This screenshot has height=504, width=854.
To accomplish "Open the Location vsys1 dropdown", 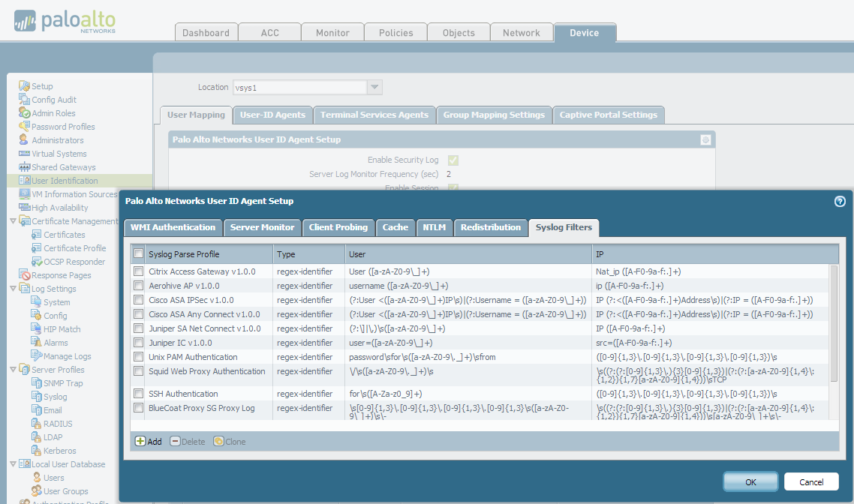I will click(374, 86).
